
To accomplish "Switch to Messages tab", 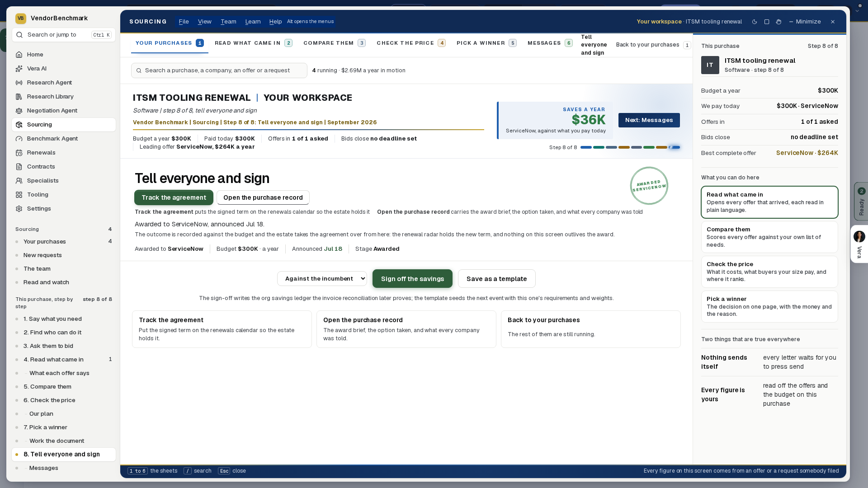I will click(x=550, y=43).
